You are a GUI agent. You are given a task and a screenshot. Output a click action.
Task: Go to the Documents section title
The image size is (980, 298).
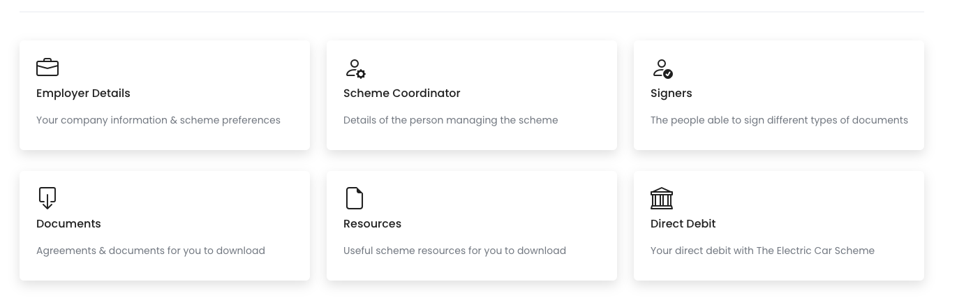[68, 224]
